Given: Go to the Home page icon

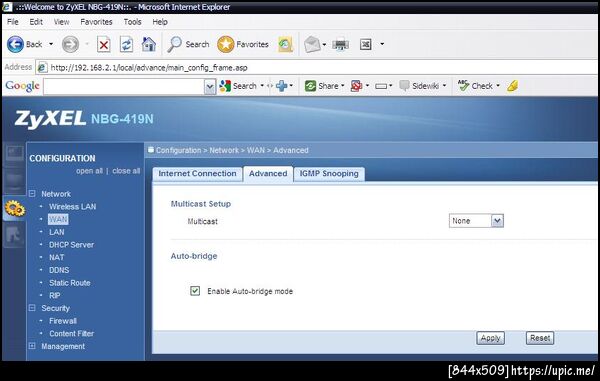Looking at the screenshot, I should coord(149,44).
